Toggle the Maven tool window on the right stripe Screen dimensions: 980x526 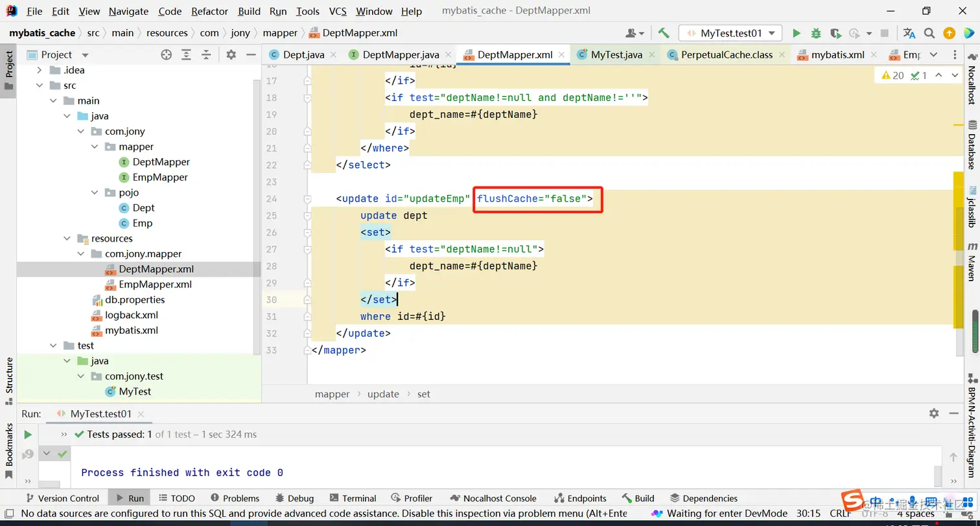click(972, 262)
